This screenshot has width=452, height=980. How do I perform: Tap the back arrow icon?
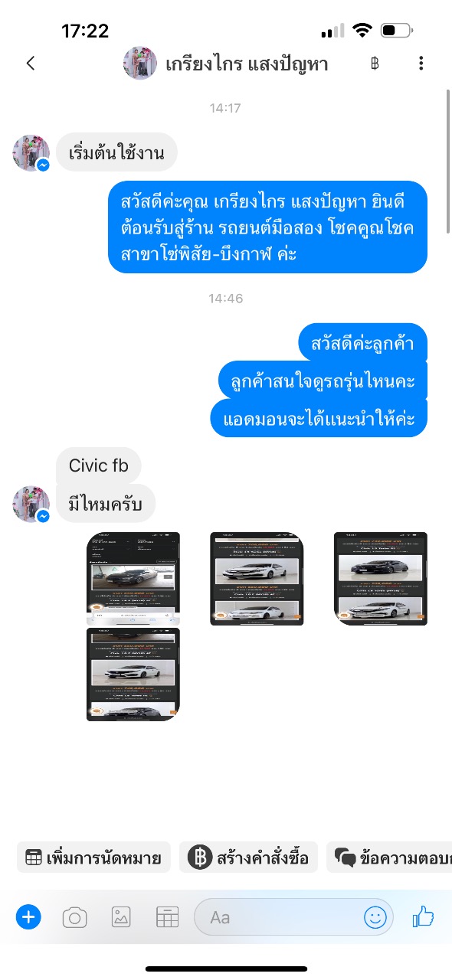coord(31,64)
